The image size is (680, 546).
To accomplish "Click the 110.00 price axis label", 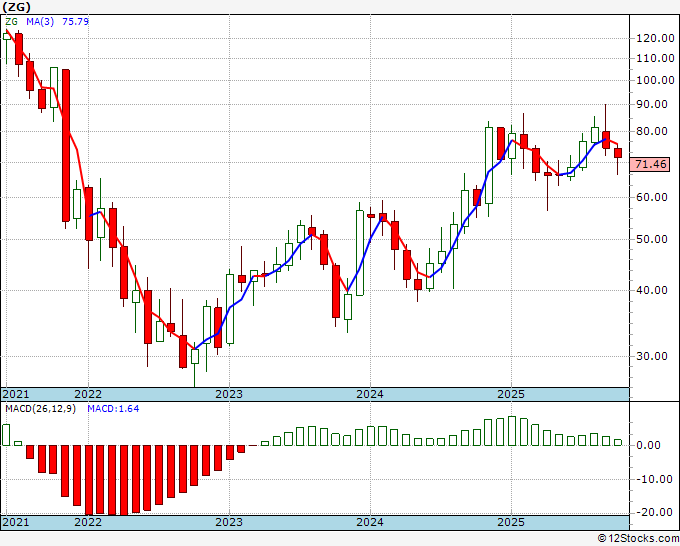I will point(655,58).
